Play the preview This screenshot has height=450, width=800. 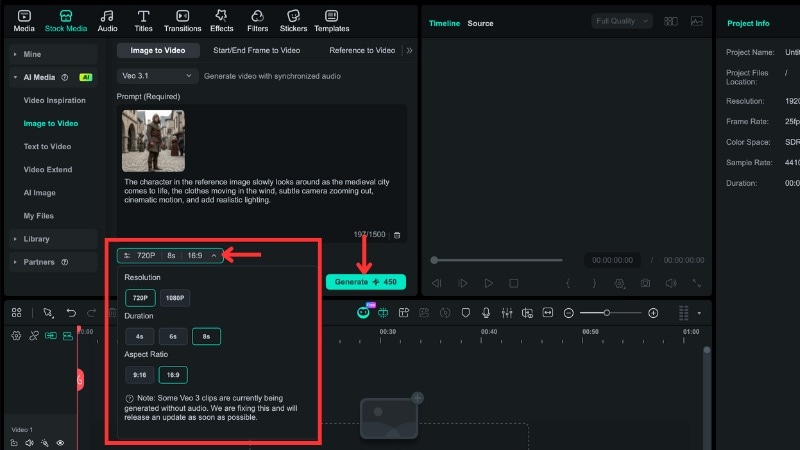pyautogui.click(x=488, y=283)
